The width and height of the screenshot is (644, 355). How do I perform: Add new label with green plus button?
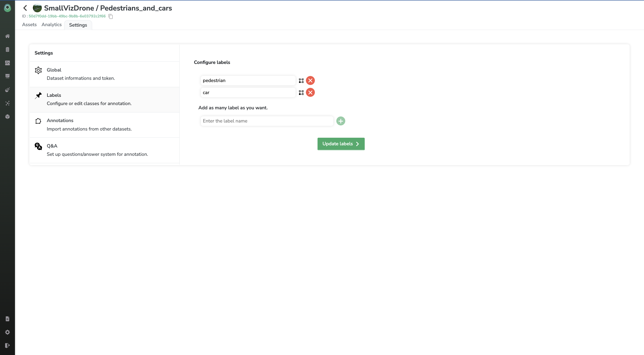coord(341,121)
